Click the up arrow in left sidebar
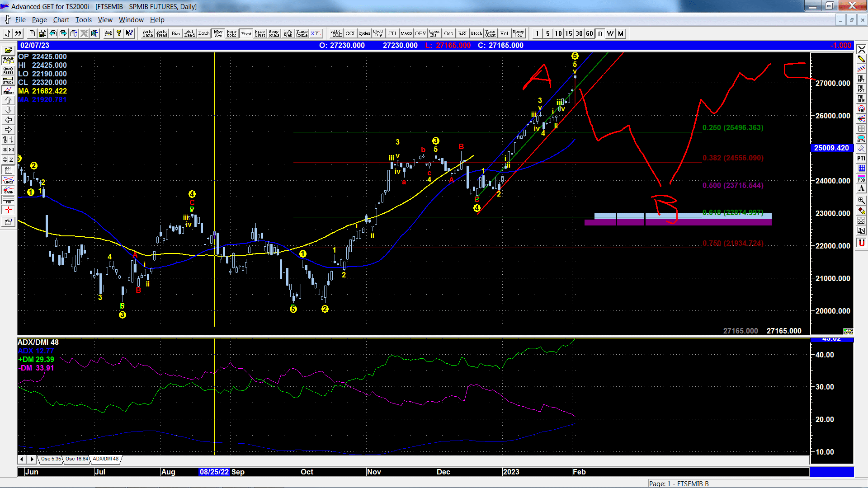Image resolution: width=868 pixels, height=488 pixels. (x=9, y=100)
